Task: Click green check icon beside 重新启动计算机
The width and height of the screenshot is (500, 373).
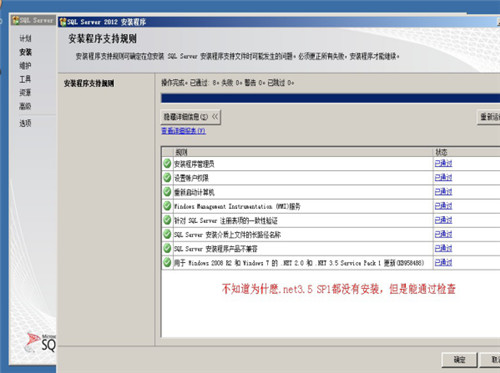Action: (x=167, y=192)
